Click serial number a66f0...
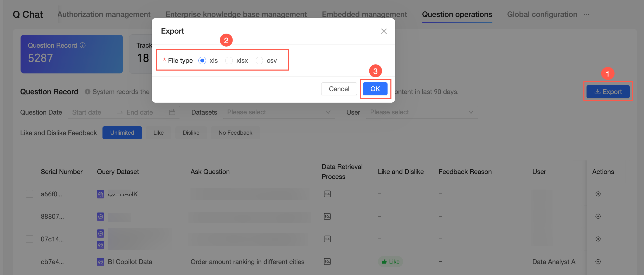This screenshot has width=644, height=275. tap(51, 194)
